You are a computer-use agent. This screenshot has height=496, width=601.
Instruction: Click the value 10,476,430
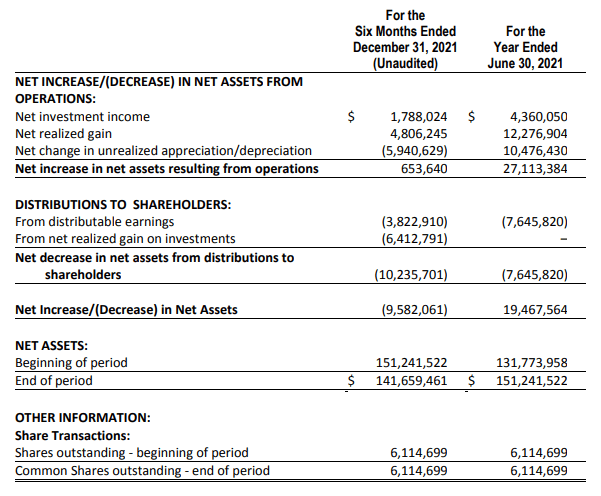pos(535,151)
